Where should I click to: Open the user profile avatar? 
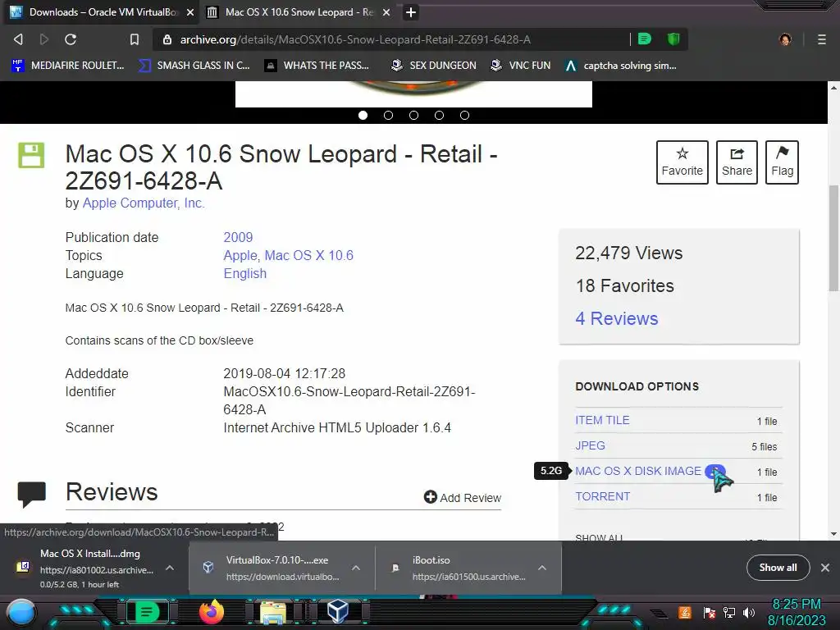point(785,39)
